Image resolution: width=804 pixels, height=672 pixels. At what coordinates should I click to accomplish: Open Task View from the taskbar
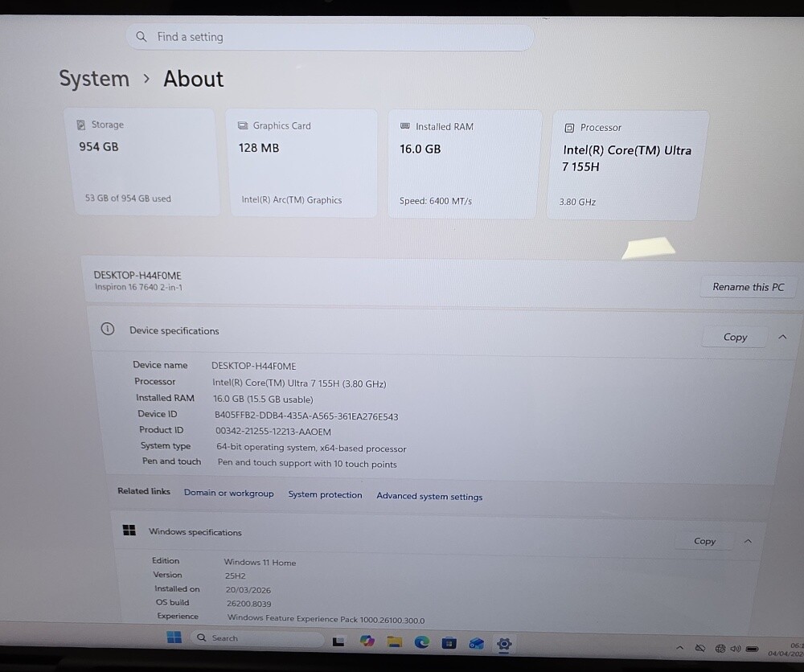[338, 641]
